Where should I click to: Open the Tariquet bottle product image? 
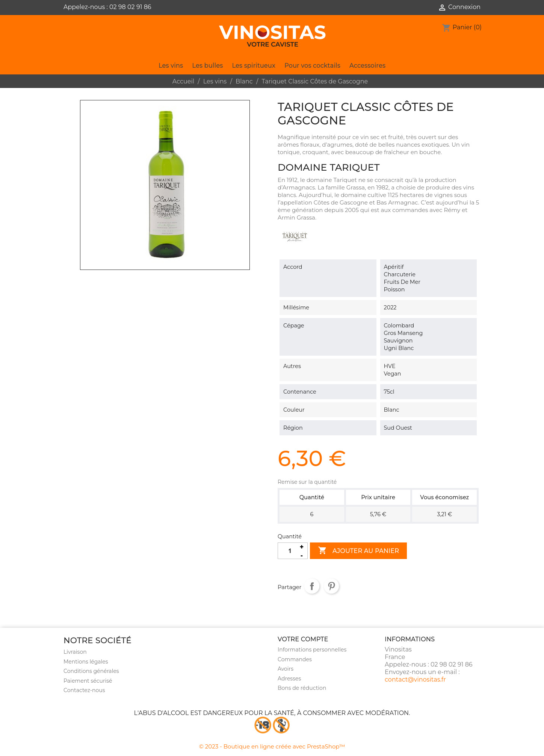pyautogui.click(x=165, y=185)
